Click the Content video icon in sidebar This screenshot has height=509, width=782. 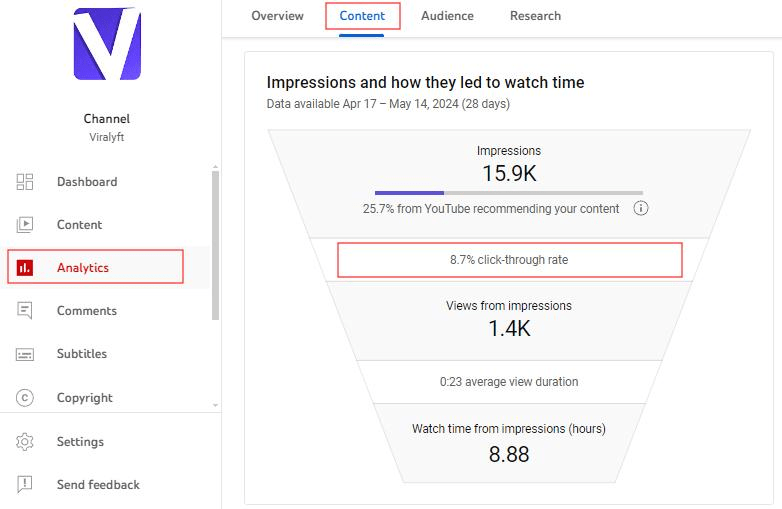[x=25, y=225]
